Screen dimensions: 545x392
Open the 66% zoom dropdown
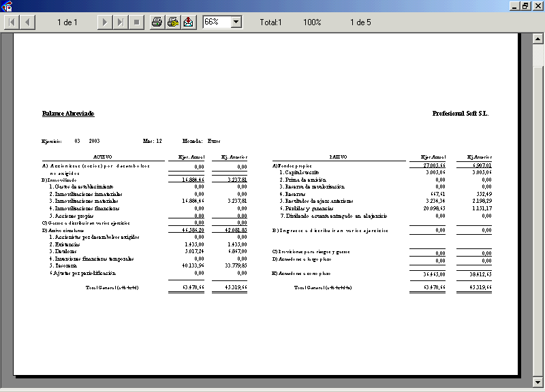coord(236,22)
